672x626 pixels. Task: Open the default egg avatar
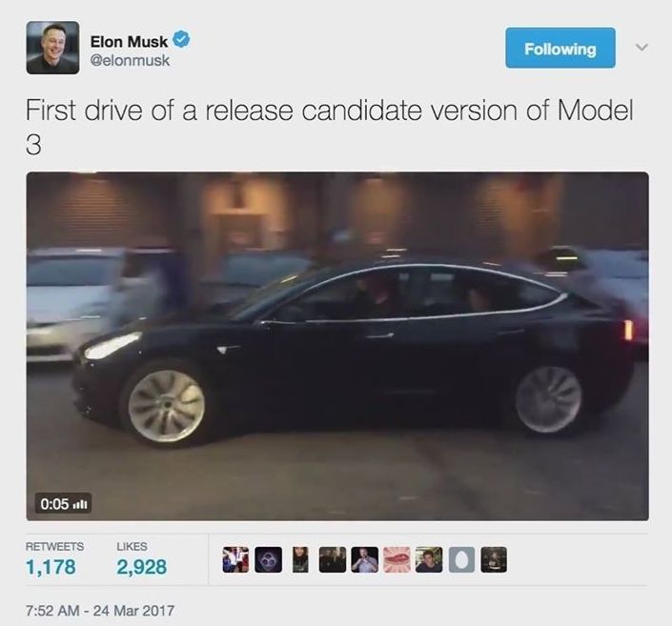[461, 560]
